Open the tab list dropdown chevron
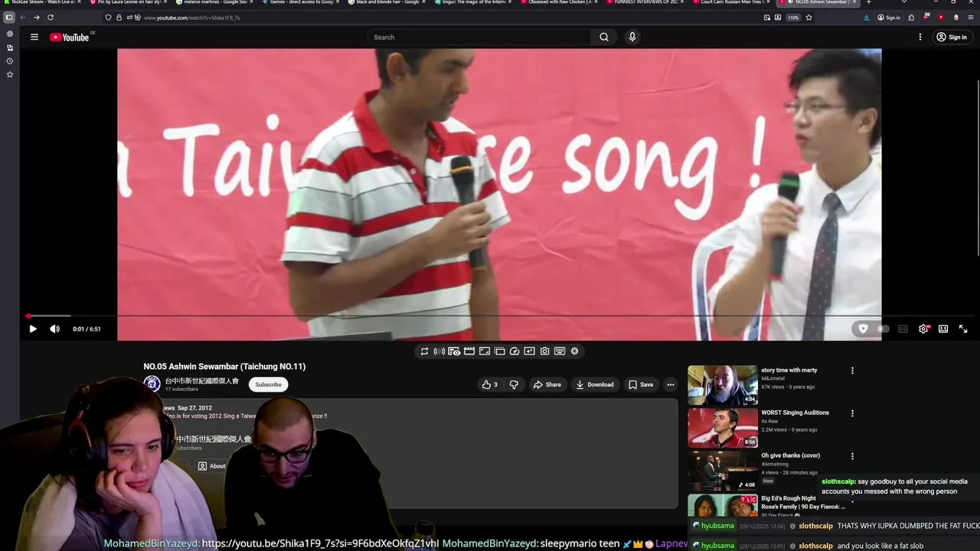The width and height of the screenshot is (980, 551). coord(903,2)
